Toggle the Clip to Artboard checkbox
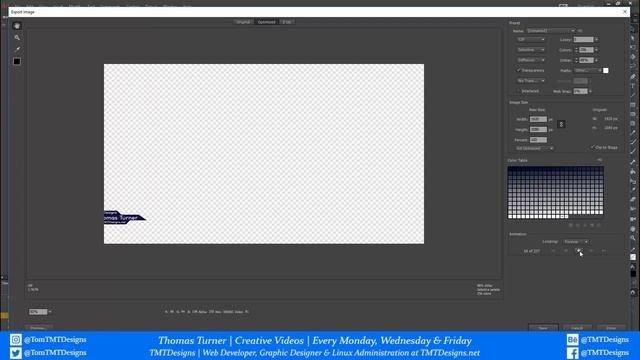 [x=593, y=147]
